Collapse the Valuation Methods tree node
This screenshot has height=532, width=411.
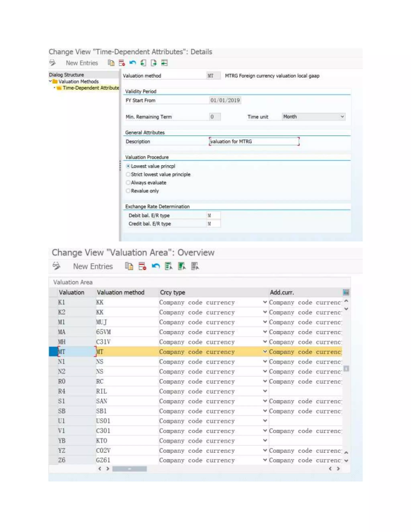50,81
